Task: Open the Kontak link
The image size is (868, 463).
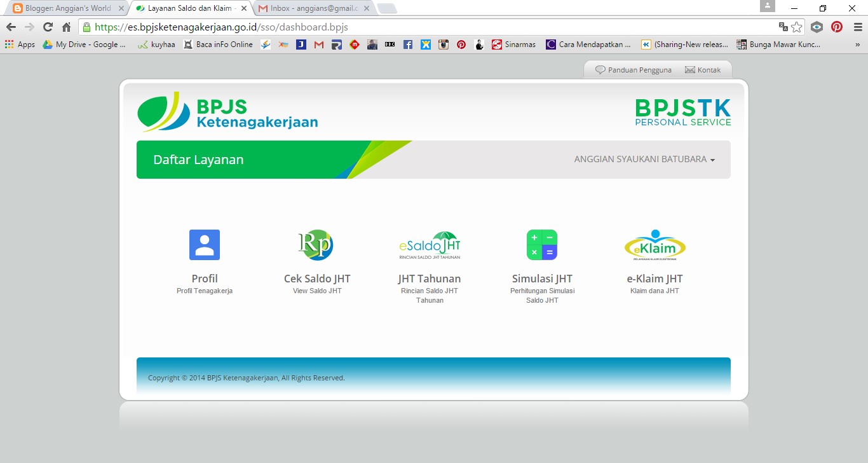Action: click(x=703, y=70)
